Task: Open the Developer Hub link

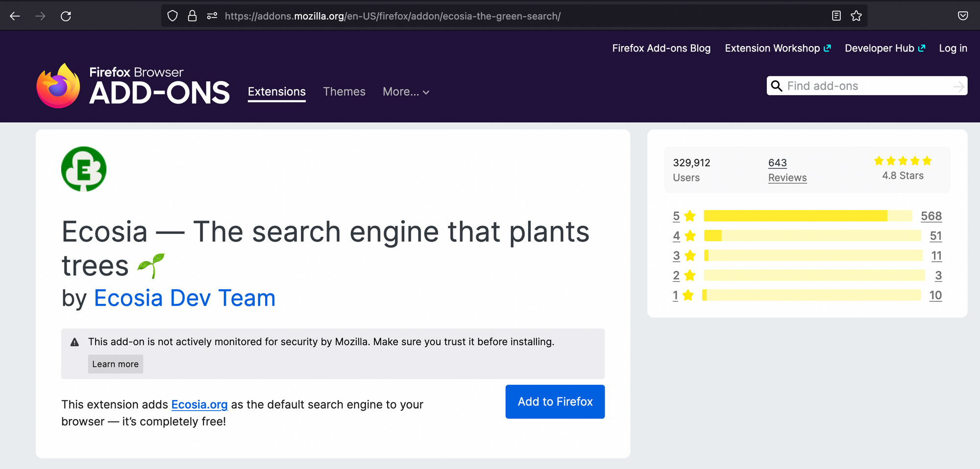Action: click(x=885, y=48)
